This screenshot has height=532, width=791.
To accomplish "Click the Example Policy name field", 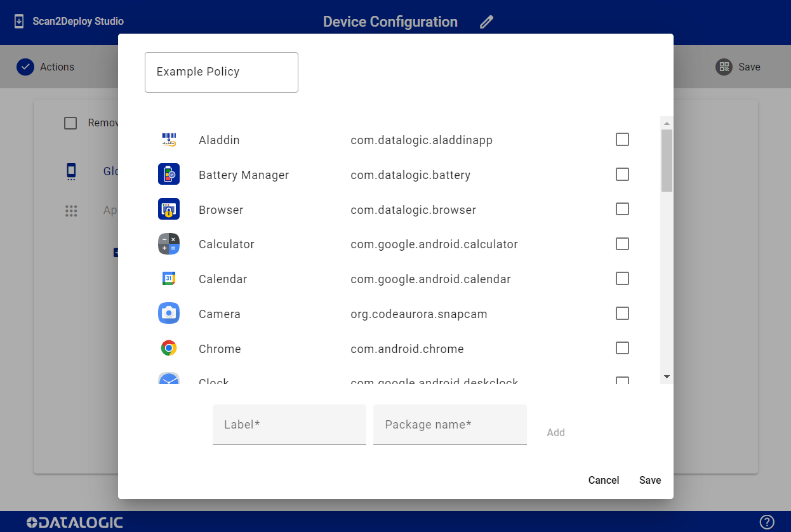I will tap(222, 72).
